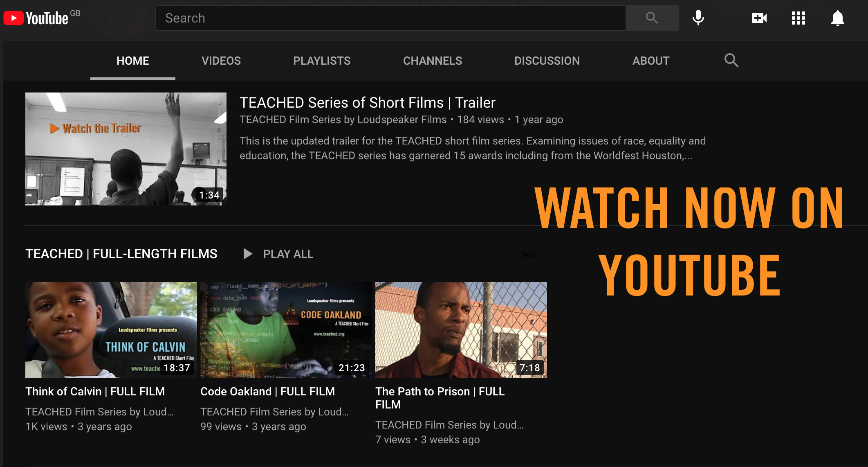868x467 pixels.
Task: Click the search magnifier button in top bar
Action: 652,18
